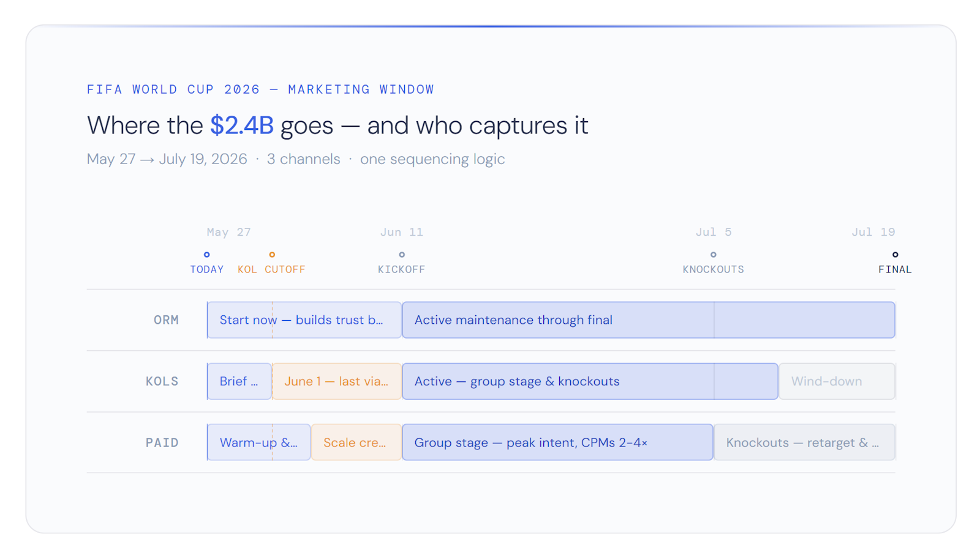Click 'and who captures it' title text
This screenshot has height=559, width=980.
[478, 126]
